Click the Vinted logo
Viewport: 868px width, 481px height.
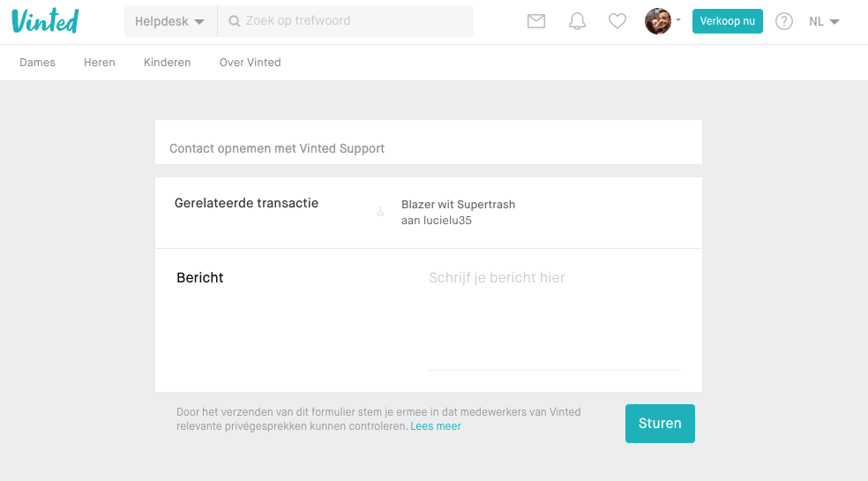pyautogui.click(x=45, y=21)
